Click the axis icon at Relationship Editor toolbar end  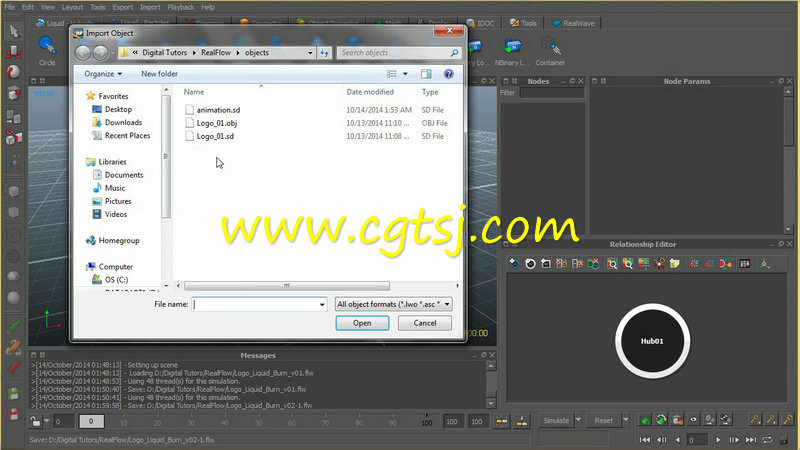764,264
